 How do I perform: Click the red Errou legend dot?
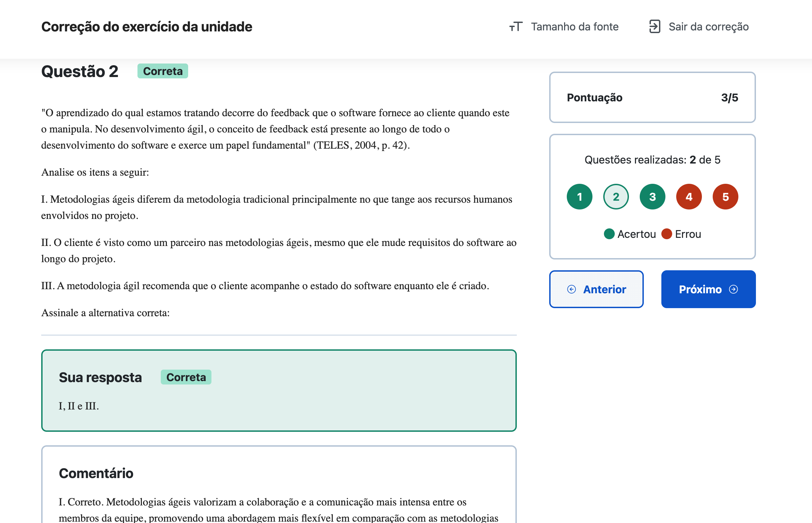coord(666,234)
